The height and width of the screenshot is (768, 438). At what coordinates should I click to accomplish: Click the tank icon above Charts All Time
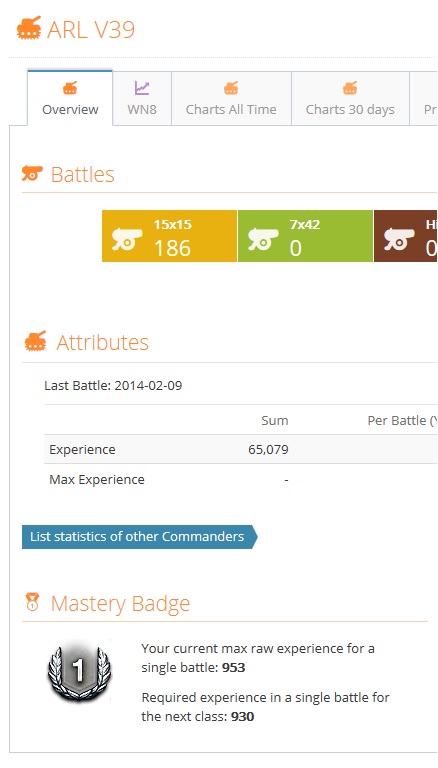tap(231, 88)
